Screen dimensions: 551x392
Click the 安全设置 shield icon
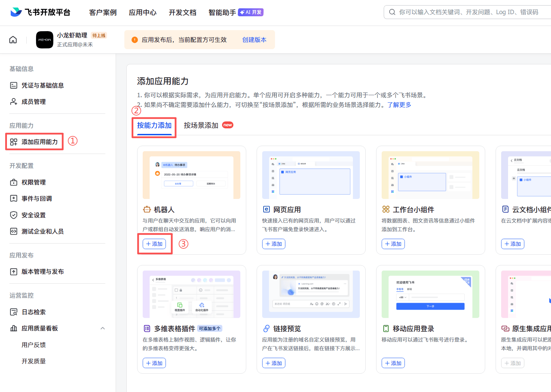[x=14, y=215]
